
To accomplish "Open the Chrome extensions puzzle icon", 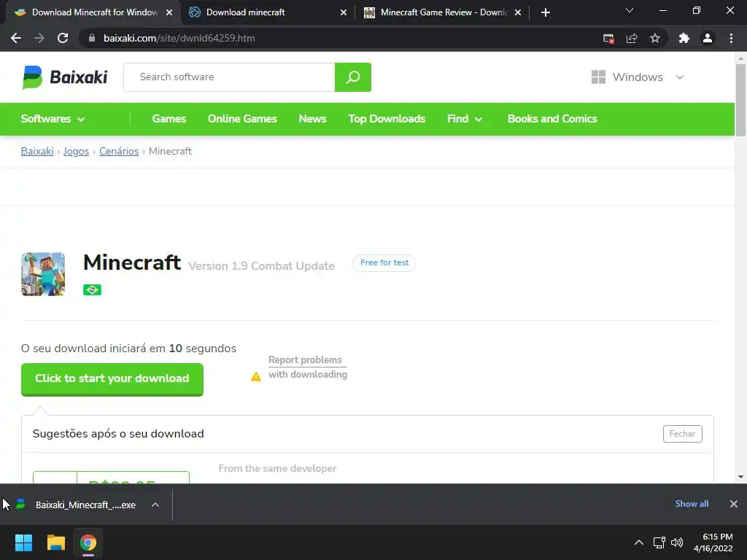I will click(x=684, y=38).
